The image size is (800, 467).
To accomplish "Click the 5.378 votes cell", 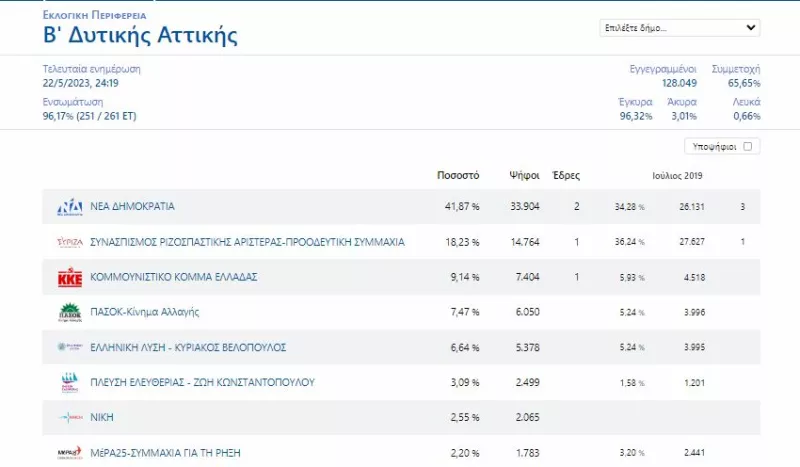I will click(x=528, y=348).
